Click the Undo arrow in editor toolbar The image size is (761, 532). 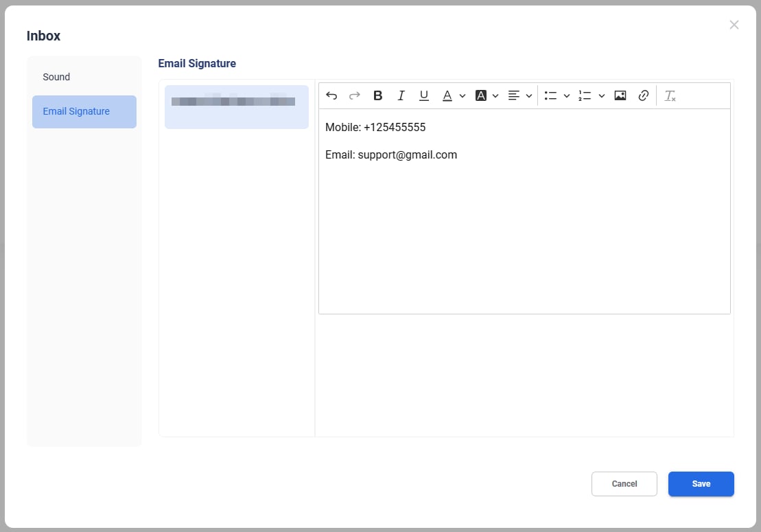coord(331,96)
